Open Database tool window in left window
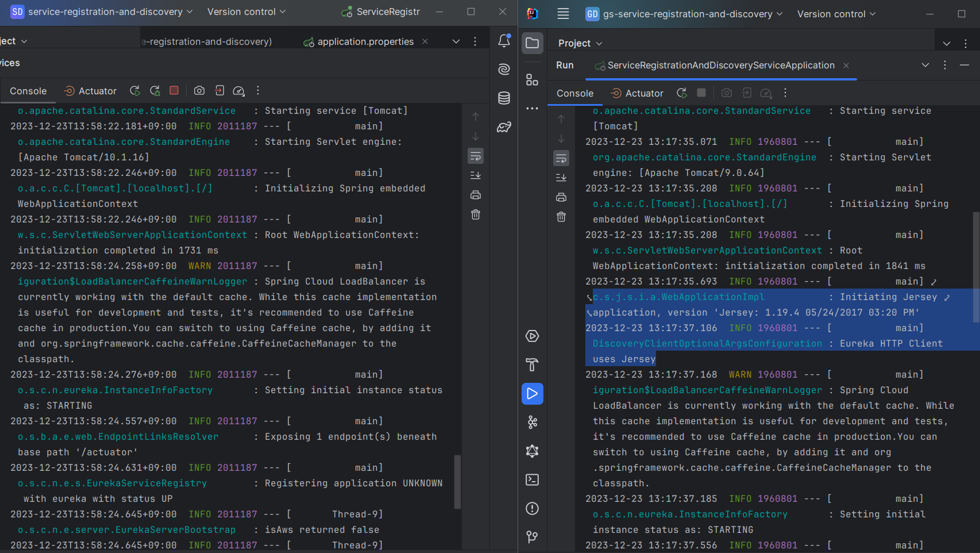The image size is (980, 553). pos(504,98)
